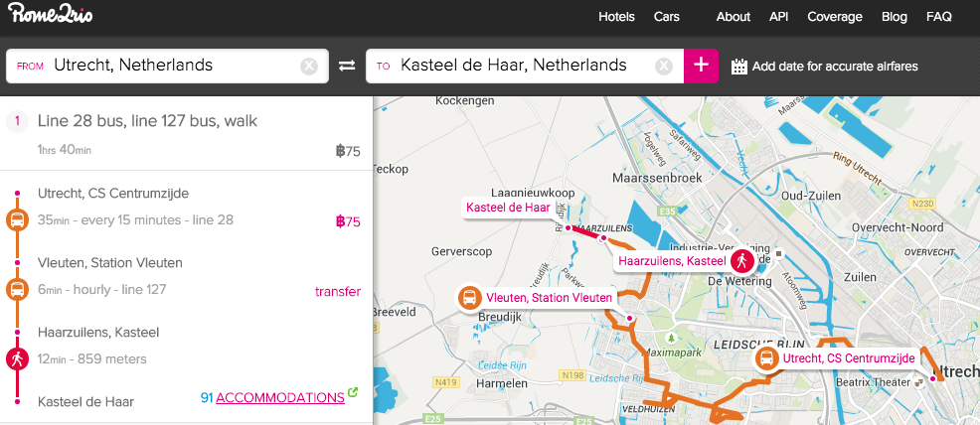This screenshot has height=425, width=980.
Task: Swap origin and destination arrows
Action: (347, 67)
